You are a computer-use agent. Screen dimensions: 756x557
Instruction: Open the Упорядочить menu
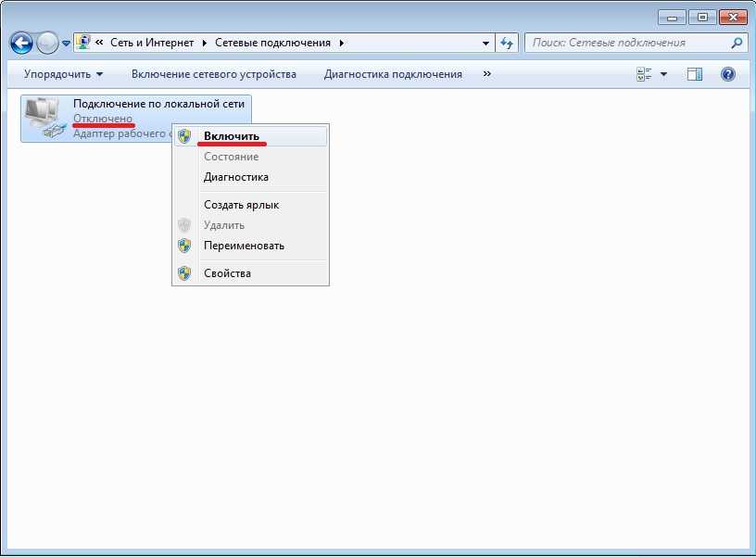coord(63,74)
